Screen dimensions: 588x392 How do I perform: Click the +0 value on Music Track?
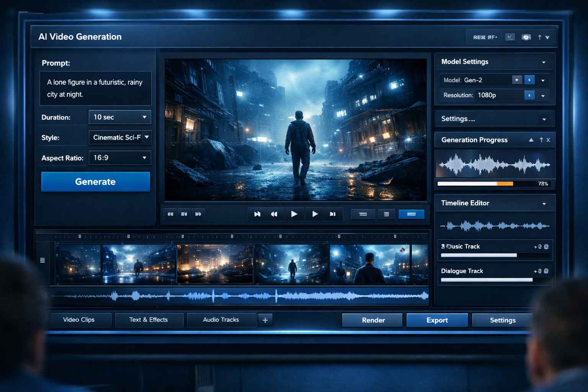pyautogui.click(x=537, y=247)
